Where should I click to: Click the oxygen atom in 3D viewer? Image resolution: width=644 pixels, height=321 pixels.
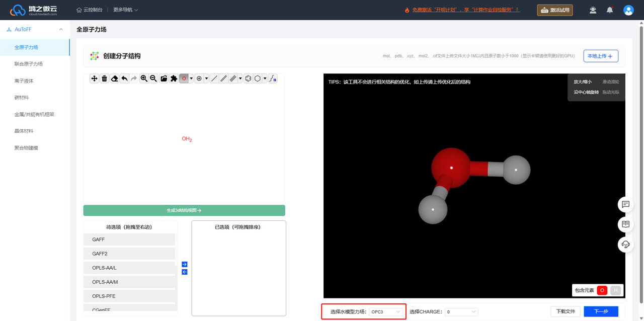451,168
